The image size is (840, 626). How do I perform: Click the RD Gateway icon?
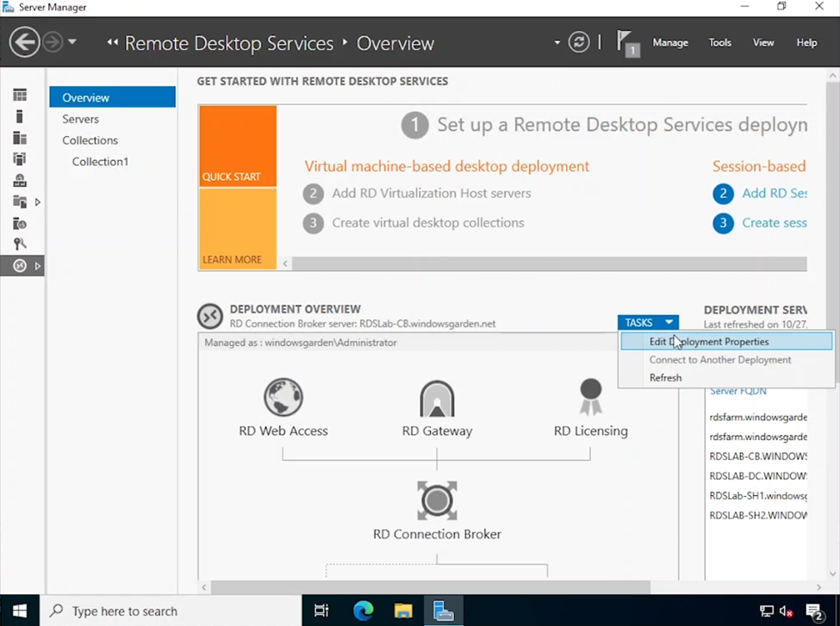click(437, 399)
